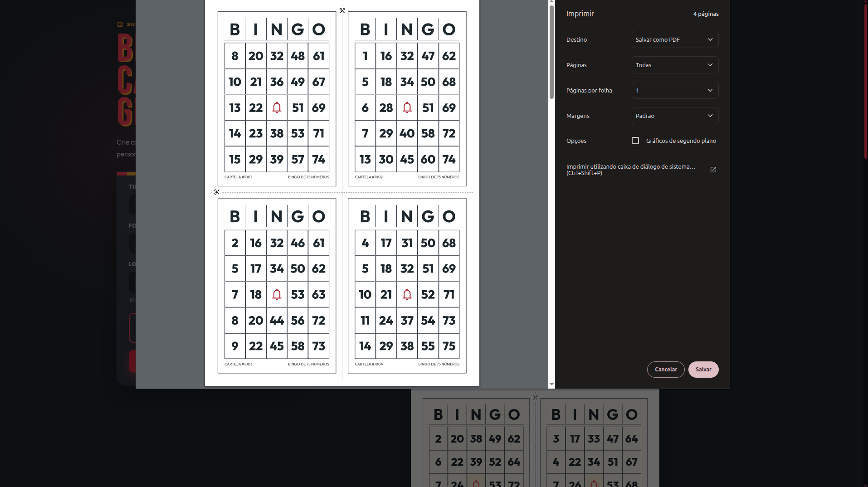Click the bell free space on card #1002
The image size is (868, 487).
pyautogui.click(x=407, y=107)
